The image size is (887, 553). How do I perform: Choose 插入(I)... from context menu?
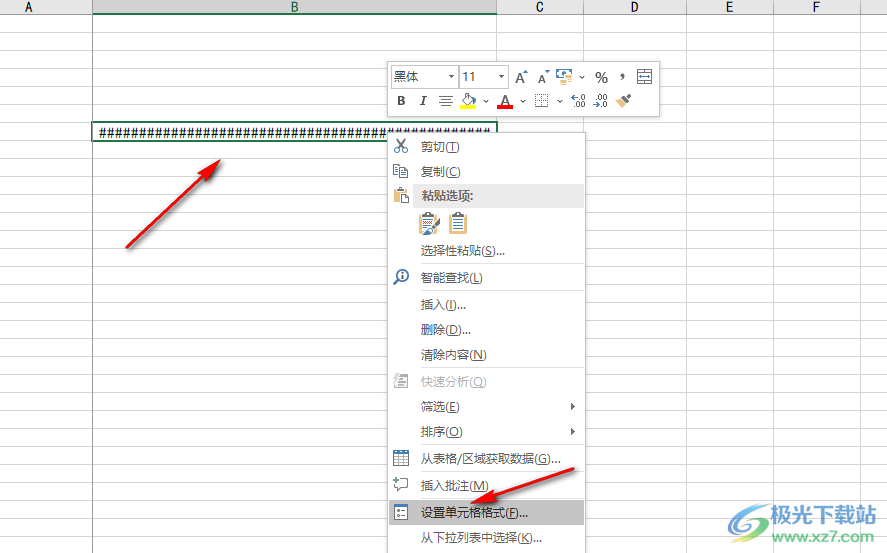(486, 305)
